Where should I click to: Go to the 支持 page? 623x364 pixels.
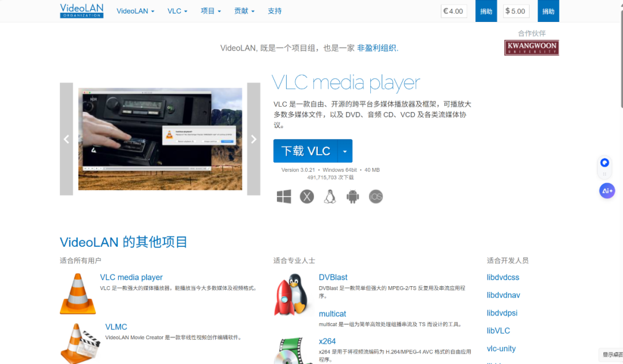[275, 11]
